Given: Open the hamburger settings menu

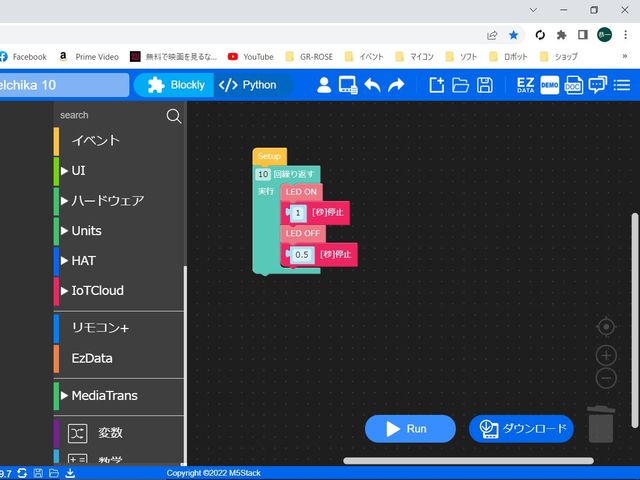Looking at the screenshot, I should tap(622, 85).
